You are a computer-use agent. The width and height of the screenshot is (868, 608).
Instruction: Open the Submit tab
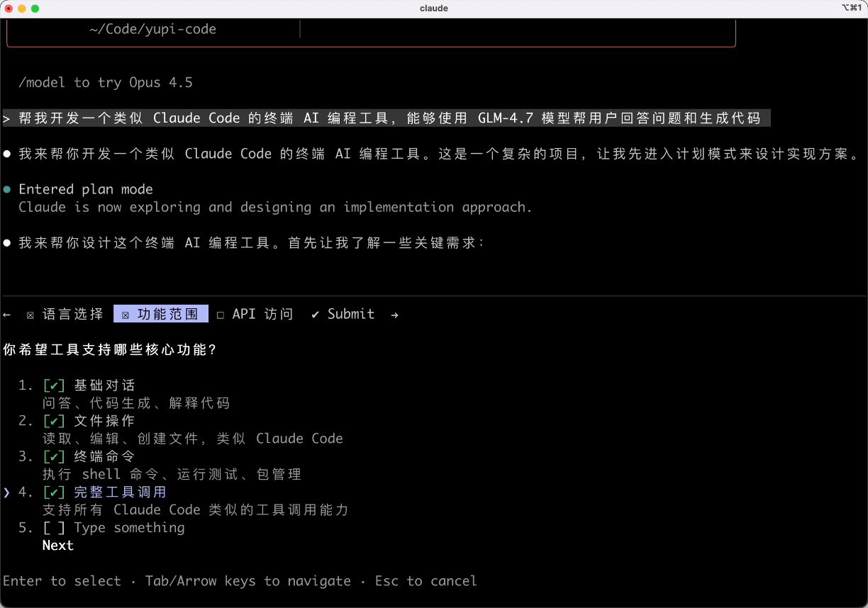pos(343,314)
